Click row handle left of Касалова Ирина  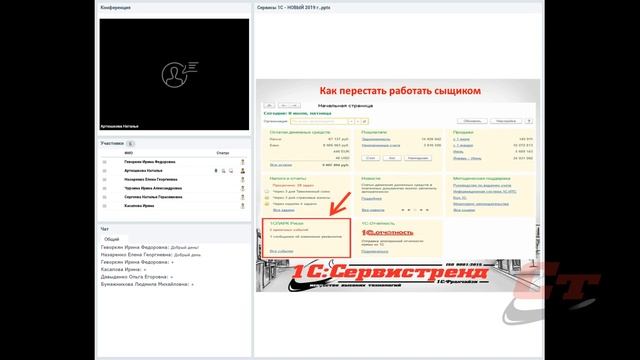point(104,206)
